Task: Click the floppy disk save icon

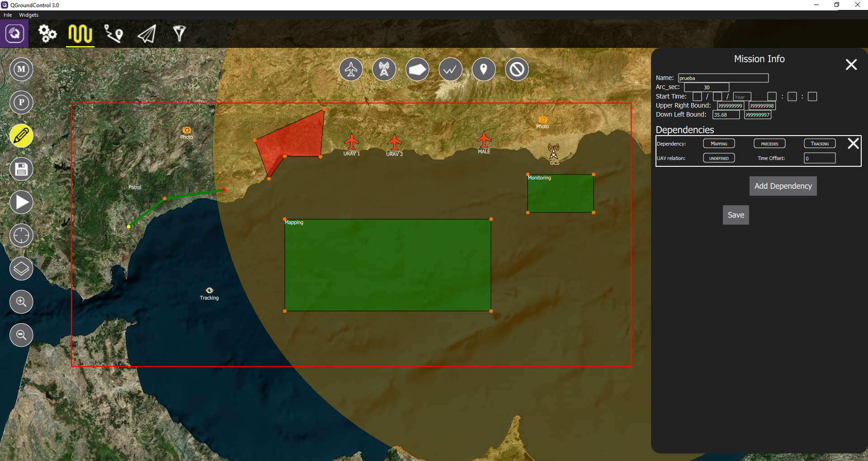Action: click(x=21, y=169)
